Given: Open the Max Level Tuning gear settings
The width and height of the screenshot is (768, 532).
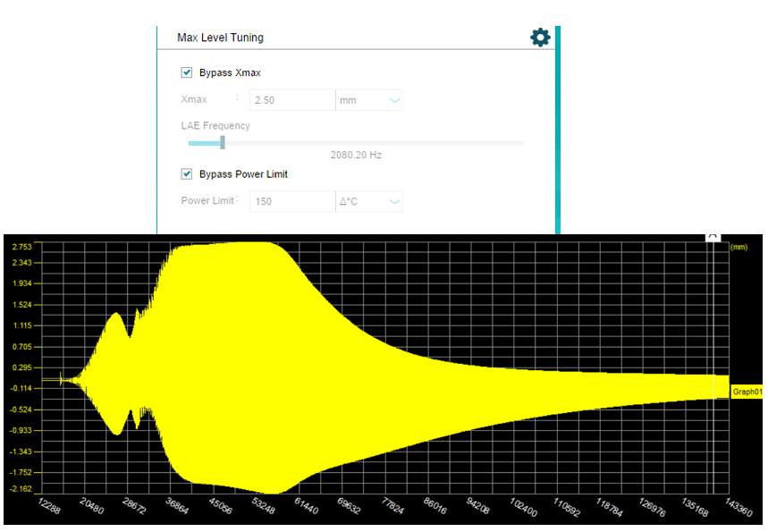Looking at the screenshot, I should click(x=540, y=38).
